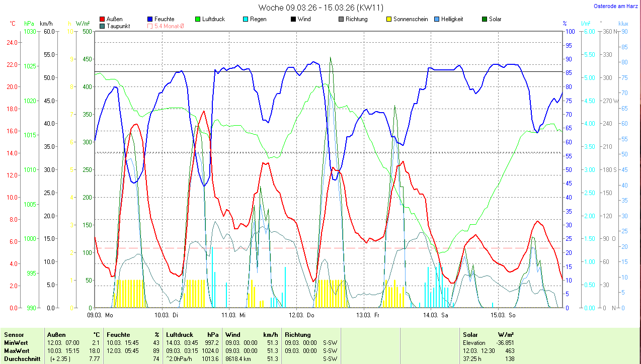Click the blue Feuchte legend square
This screenshot has height=364, width=641.
point(150,19)
